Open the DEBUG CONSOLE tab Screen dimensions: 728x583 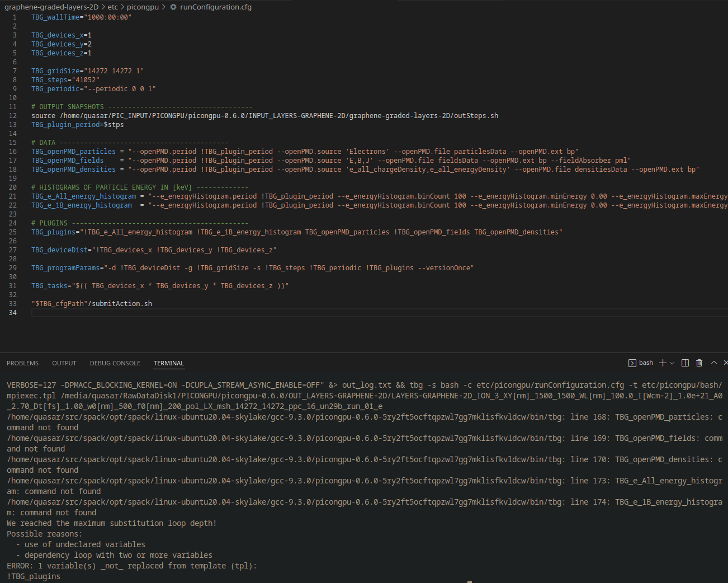pyautogui.click(x=115, y=363)
